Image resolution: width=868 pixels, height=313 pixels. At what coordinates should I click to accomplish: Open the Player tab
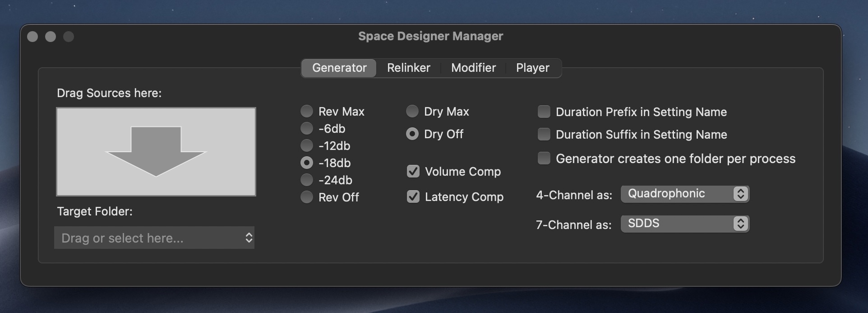coord(533,68)
